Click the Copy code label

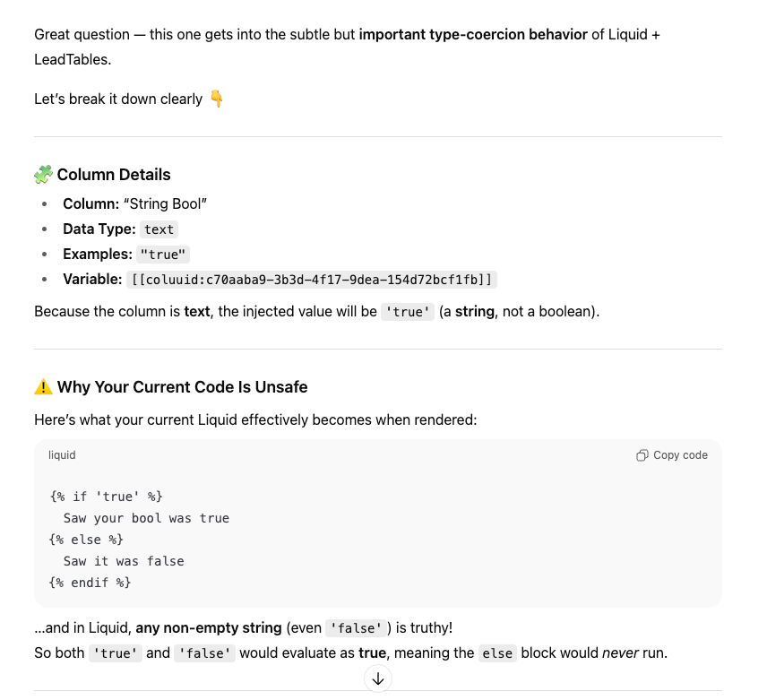[x=680, y=455]
